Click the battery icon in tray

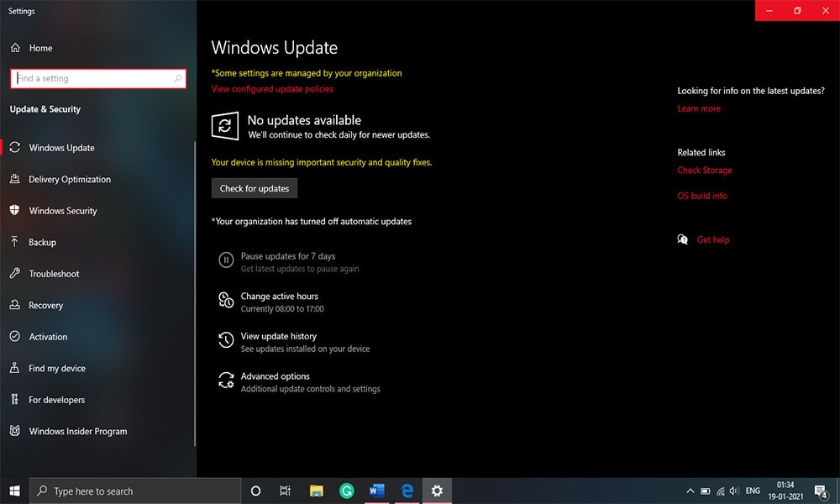point(706,491)
